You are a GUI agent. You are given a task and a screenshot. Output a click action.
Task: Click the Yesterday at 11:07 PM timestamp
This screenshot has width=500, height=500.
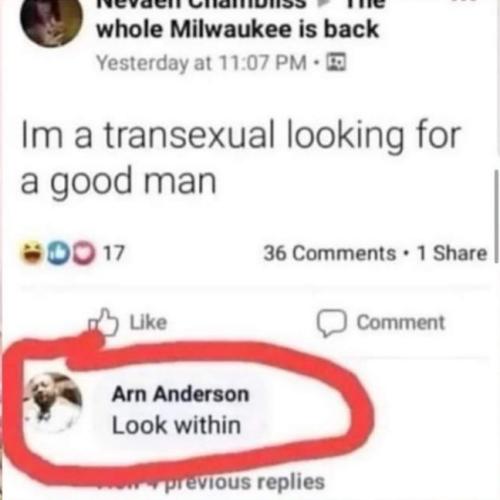tap(201, 63)
